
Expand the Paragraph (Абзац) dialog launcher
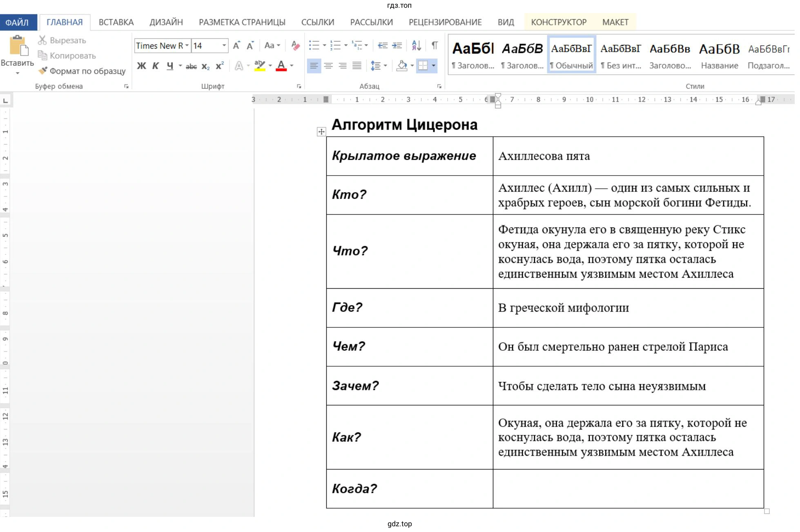439,87
